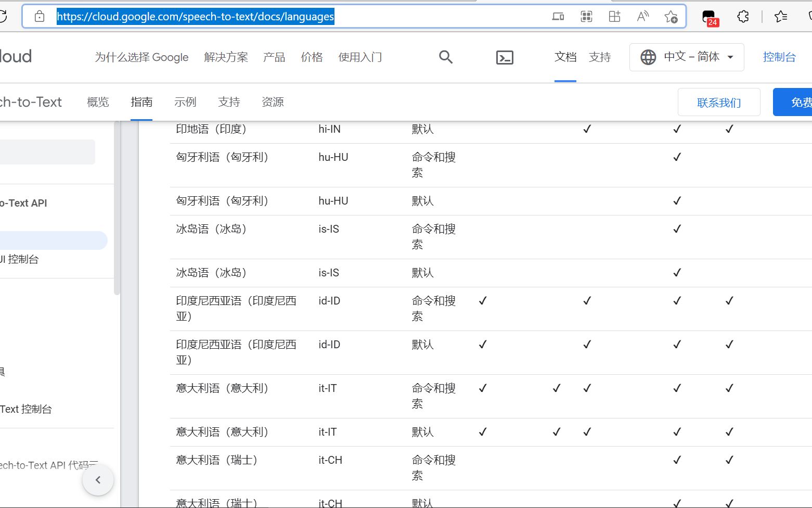Screen dimensions: 812x508
Task: Select 意大利语（意大利） in 命令和搜索 row
Action: click(222, 388)
